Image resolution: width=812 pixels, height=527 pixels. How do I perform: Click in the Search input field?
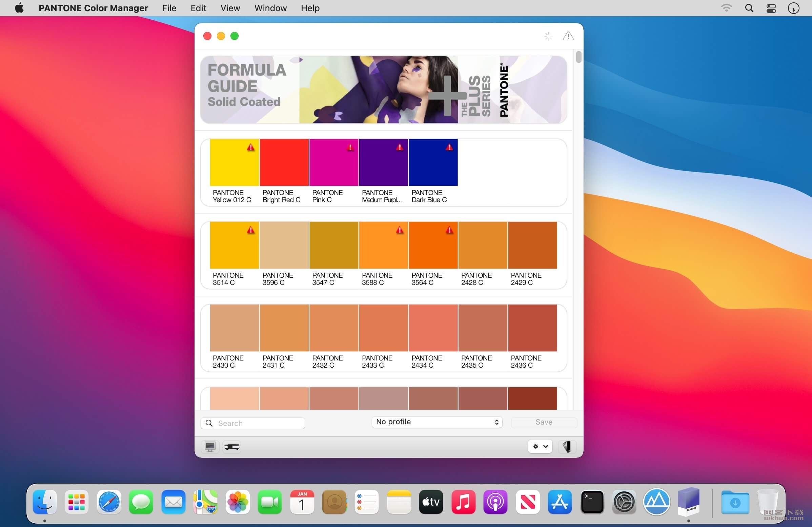[253, 423]
